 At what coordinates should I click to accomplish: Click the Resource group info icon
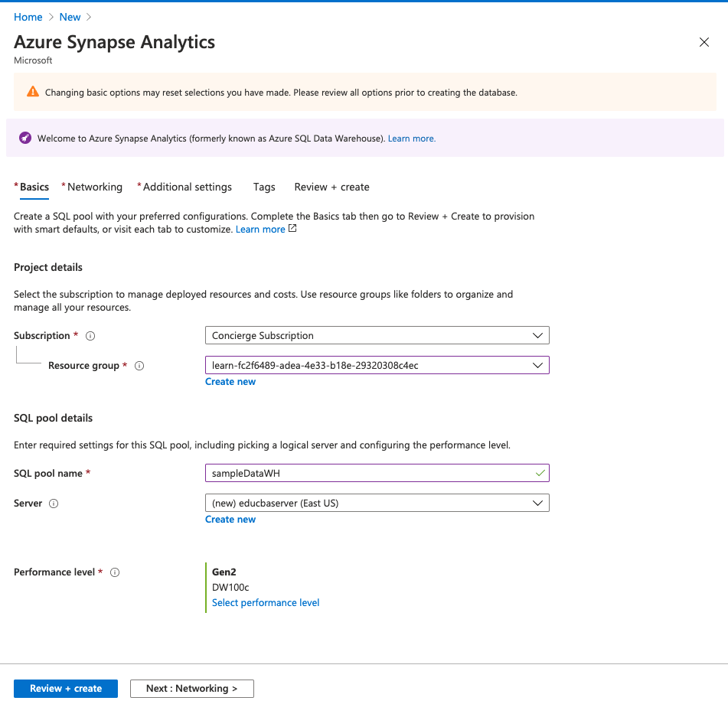[139, 366]
